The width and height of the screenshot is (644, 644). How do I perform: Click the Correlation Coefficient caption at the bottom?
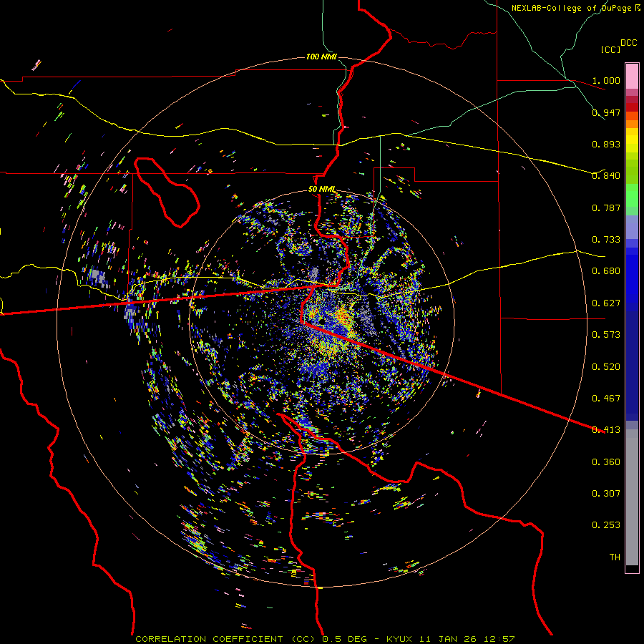pos(325,639)
